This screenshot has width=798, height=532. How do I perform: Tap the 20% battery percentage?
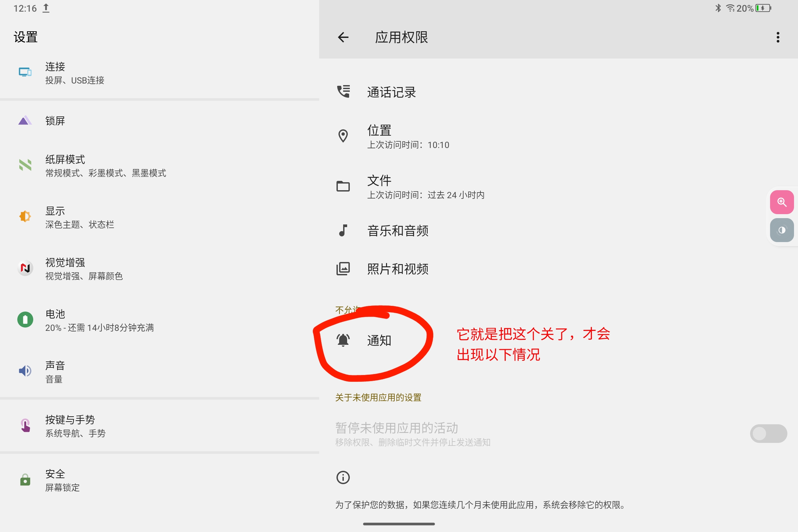745,8
